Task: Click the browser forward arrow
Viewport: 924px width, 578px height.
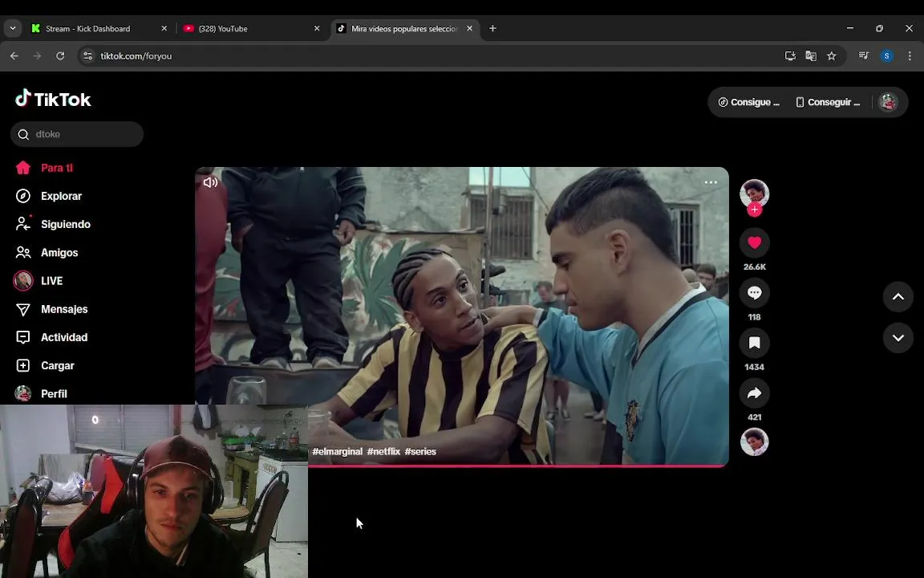Action: click(x=37, y=56)
